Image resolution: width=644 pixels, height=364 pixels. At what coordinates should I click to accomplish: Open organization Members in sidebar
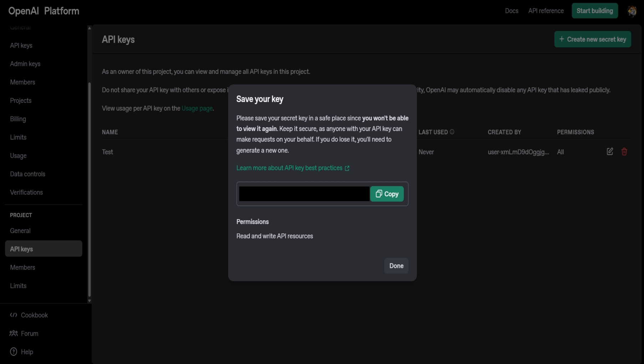click(22, 82)
